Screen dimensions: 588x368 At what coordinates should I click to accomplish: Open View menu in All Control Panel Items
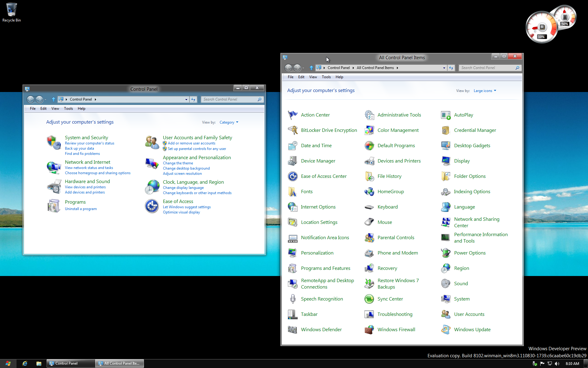(x=313, y=77)
